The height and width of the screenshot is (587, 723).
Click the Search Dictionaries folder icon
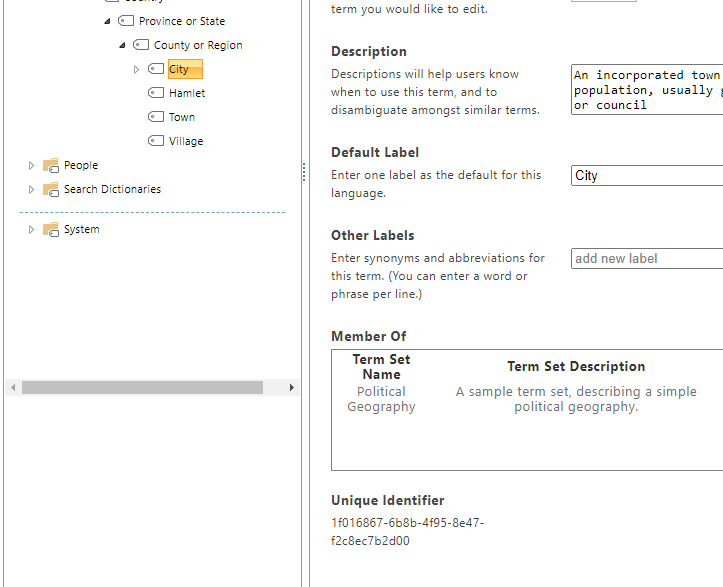[x=51, y=189]
